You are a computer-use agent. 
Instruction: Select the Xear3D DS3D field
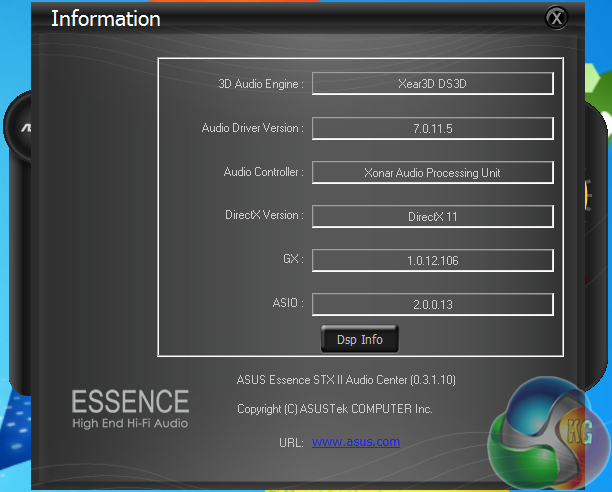click(x=432, y=83)
